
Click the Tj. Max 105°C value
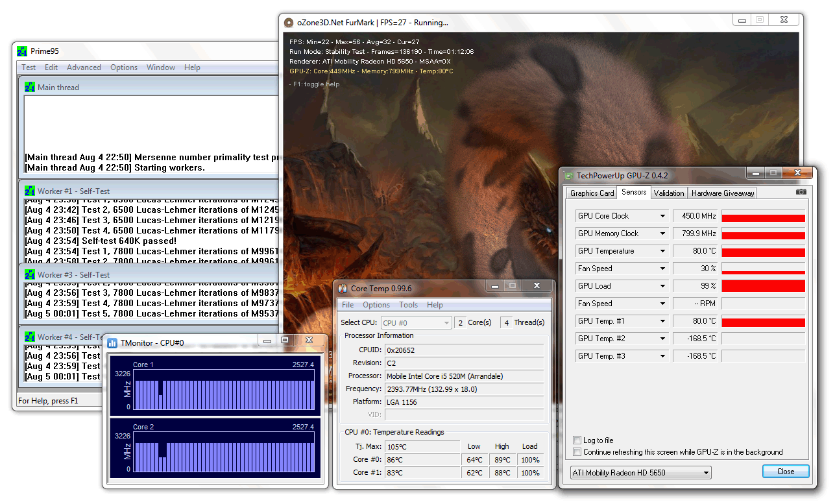pos(422,447)
